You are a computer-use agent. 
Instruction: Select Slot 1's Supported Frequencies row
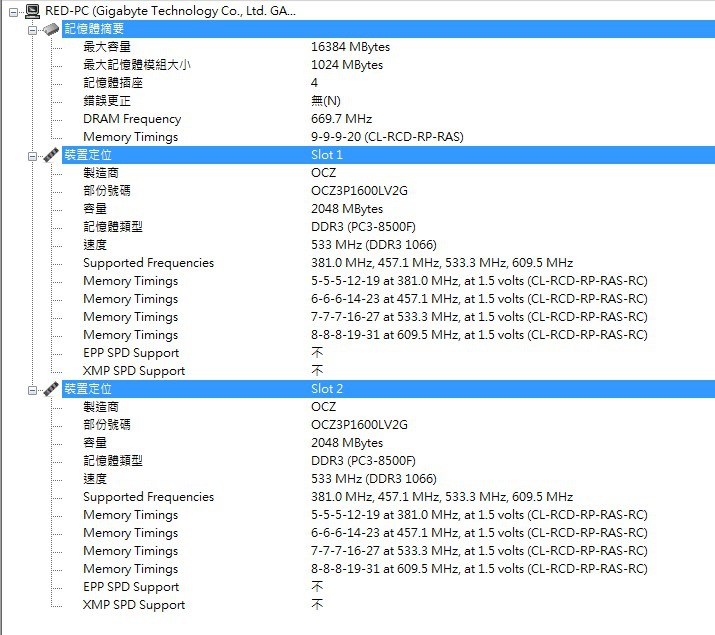tap(148, 263)
